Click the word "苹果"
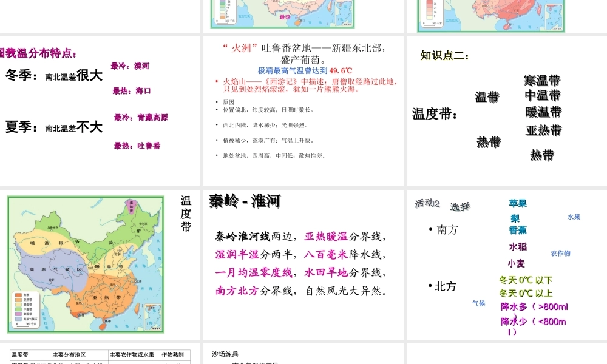The height and width of the screenshot is (364, 607). pyautogui.click(x=518, y=203)
